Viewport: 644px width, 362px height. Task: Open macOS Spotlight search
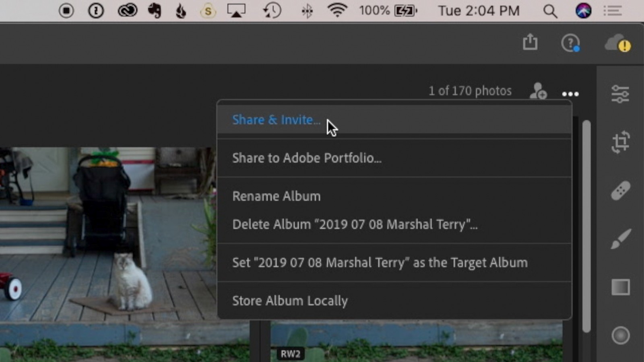point(550,11)
